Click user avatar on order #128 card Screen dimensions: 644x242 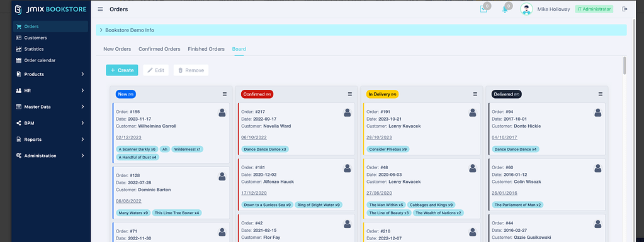pyautogui.click(x=222, y=177)
